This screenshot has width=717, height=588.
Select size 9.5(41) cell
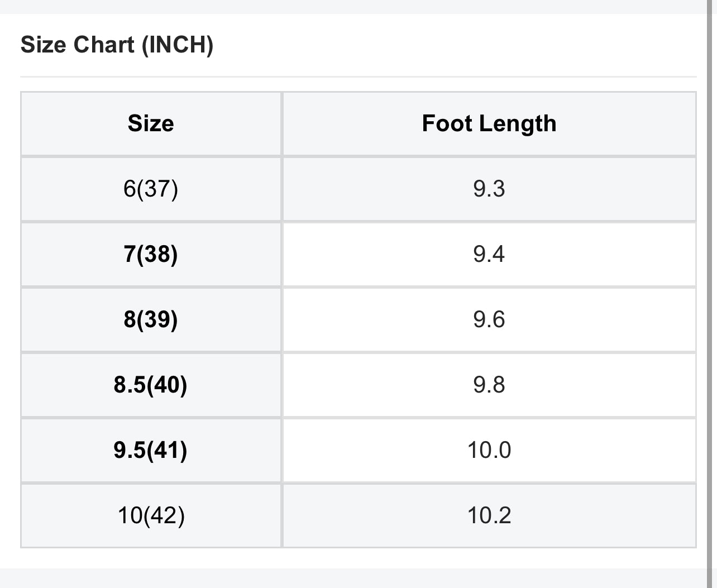[151, 450]
